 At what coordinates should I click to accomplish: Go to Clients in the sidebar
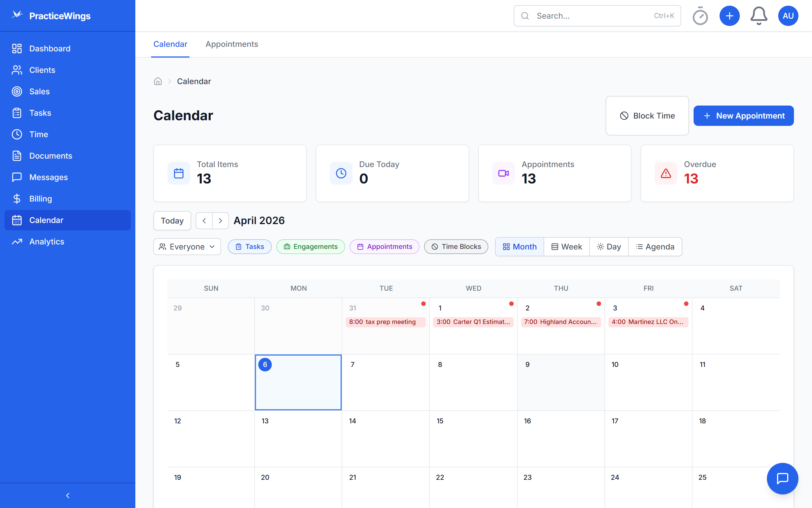67,70
